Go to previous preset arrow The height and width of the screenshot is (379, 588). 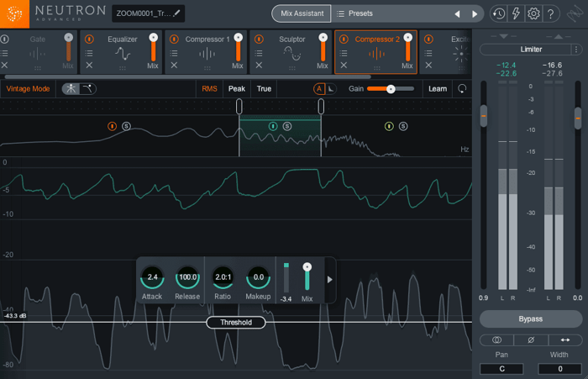pyautogui.click(x=457, y=14)
